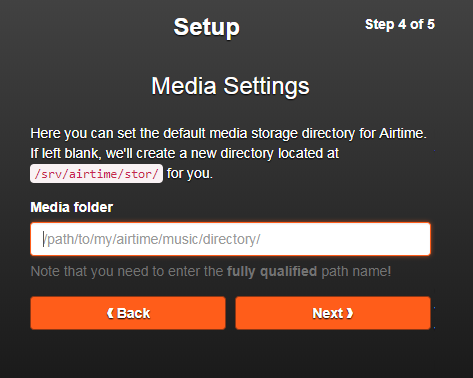This screenshot has height=378, width=473.
Task: Click the 'for you.' text after the code path
Action: coord(190,174)
